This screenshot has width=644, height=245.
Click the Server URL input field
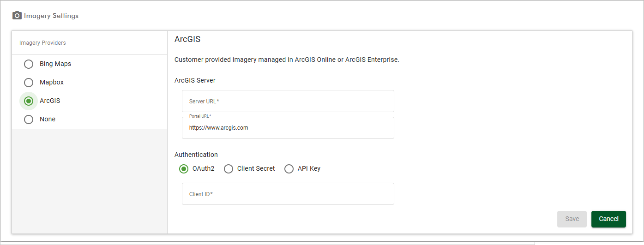(288, 101)
